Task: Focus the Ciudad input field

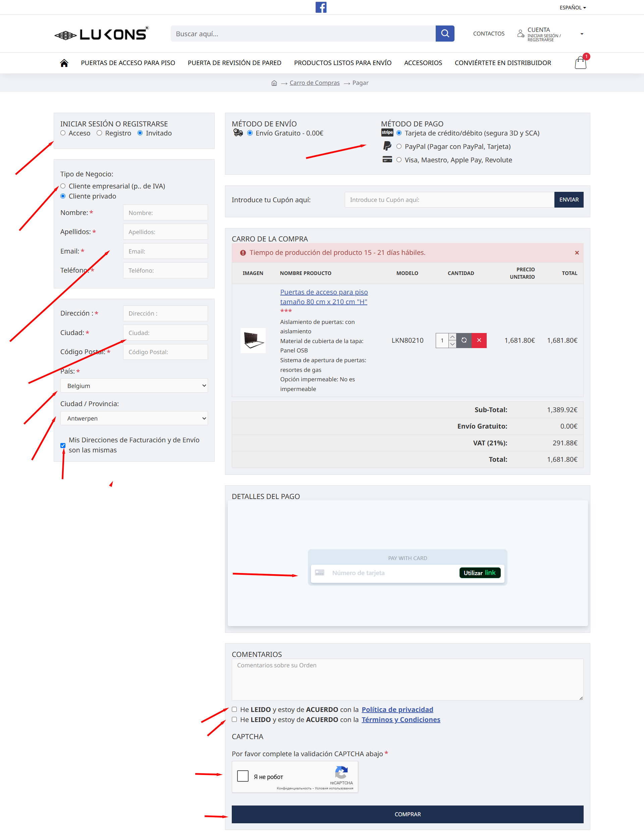Action: coord(165,333)
